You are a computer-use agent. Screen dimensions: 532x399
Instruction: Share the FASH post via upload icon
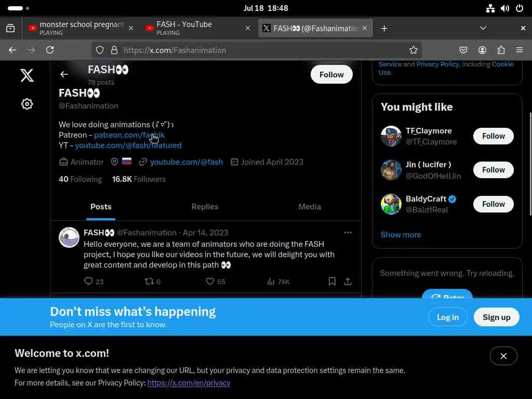click(348, 281)
